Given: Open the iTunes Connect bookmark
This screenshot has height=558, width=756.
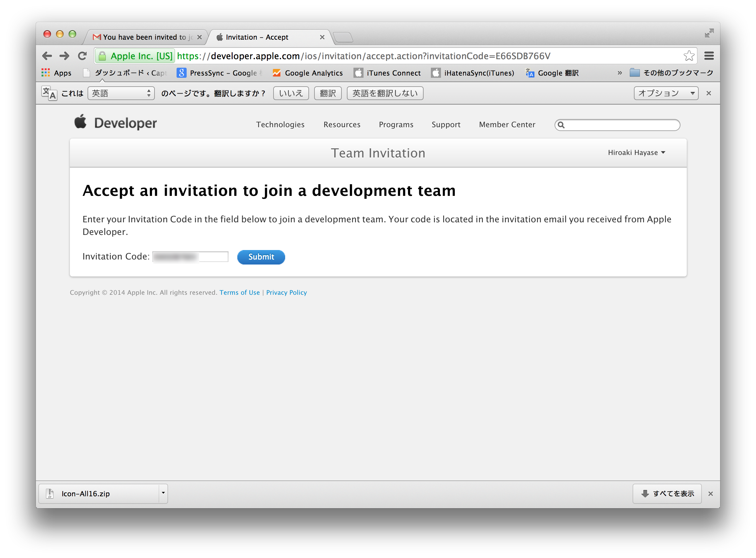Looking at the screenshot, I should pyautogui.click(x=387, y=73).
